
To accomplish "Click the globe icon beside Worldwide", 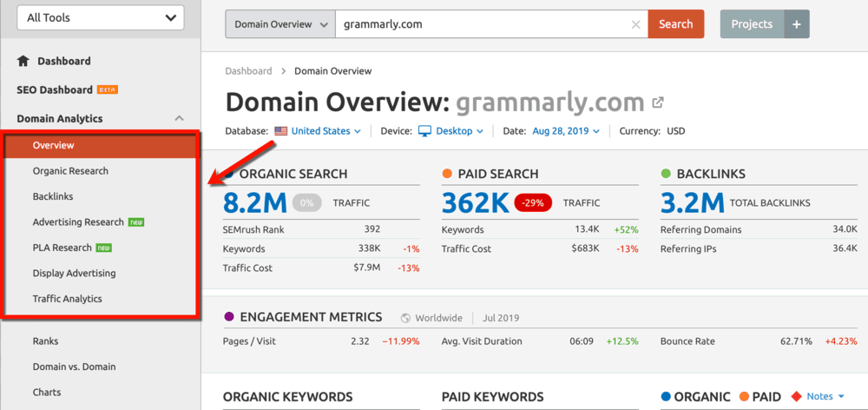I will (405, 318).
